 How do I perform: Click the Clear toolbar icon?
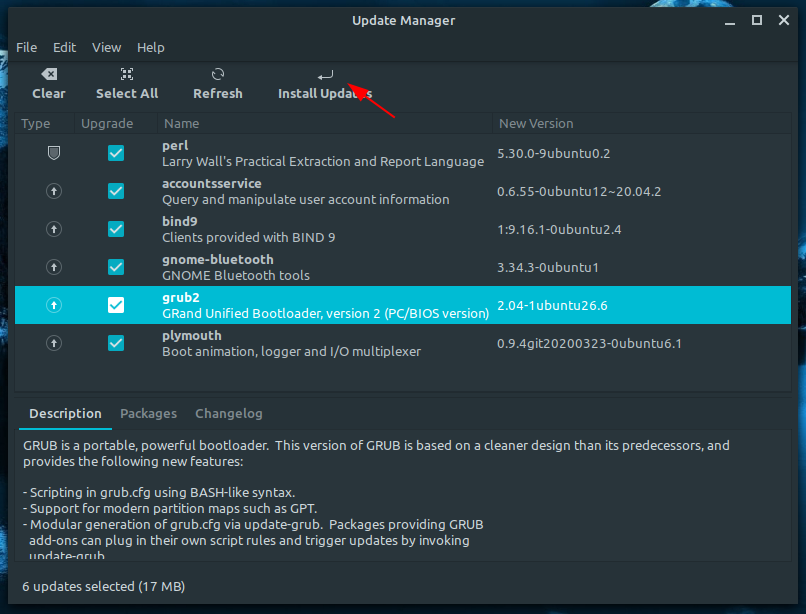click(x=49, y=75)
